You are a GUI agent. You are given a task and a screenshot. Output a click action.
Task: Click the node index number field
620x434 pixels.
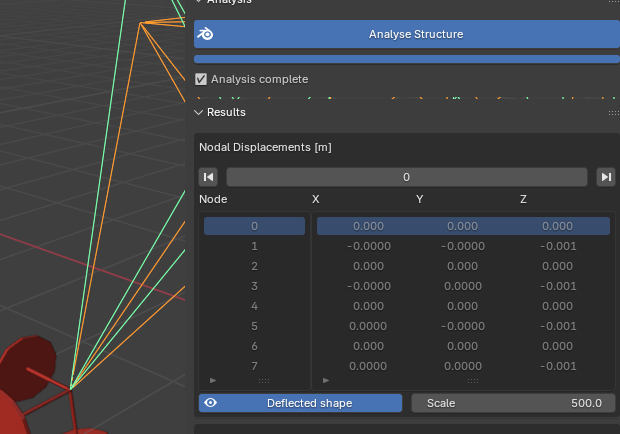(x=406, y=177)
